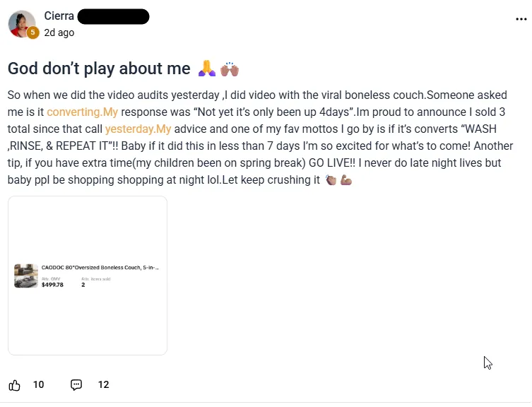Click the praying hands emoji in title
This screenshot has width=532, height=407.
pos(207,69)
